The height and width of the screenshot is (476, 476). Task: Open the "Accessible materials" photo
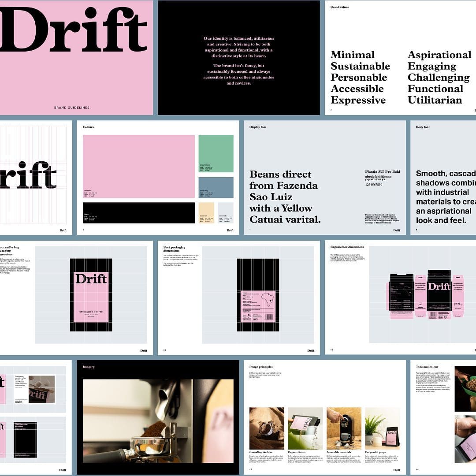point(344,428)
